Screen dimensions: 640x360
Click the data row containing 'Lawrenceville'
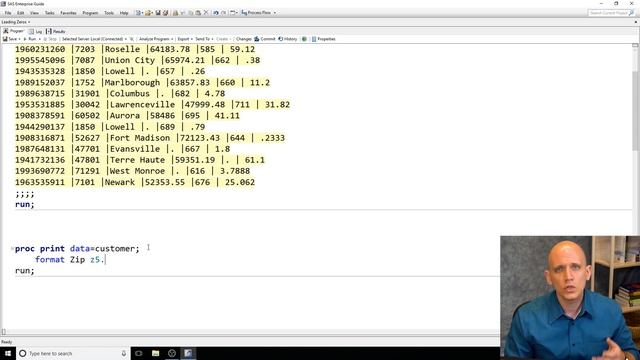click(x=153, y=104)
